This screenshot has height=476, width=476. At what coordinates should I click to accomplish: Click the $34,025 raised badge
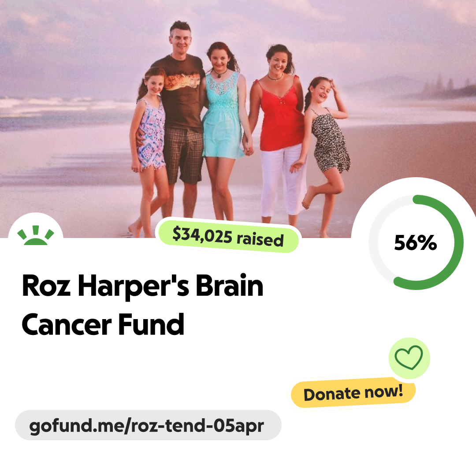[228, 237]
